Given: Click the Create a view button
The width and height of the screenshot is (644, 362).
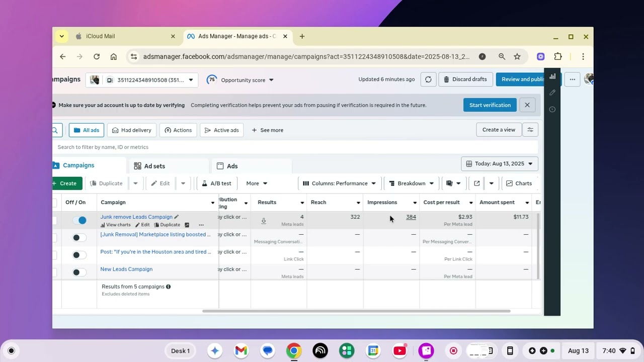Looking at the screenshot, I should point(499,130).
